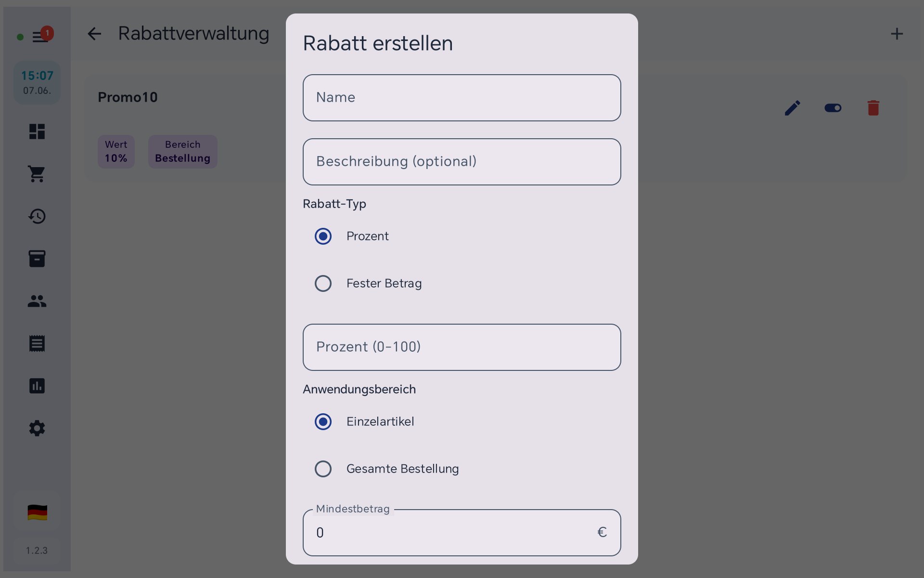The image size is (924, 578).
Task: Open order history clock icon
Action: [x=37, y=216]
